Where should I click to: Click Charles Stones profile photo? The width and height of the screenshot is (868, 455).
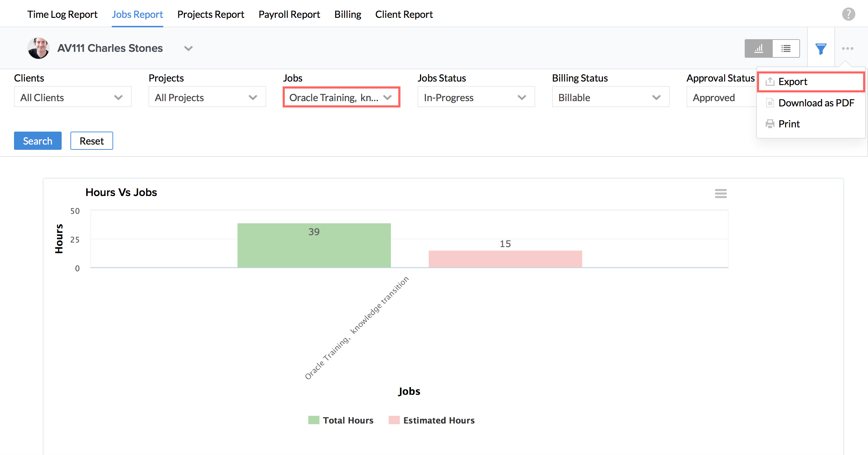38,48
